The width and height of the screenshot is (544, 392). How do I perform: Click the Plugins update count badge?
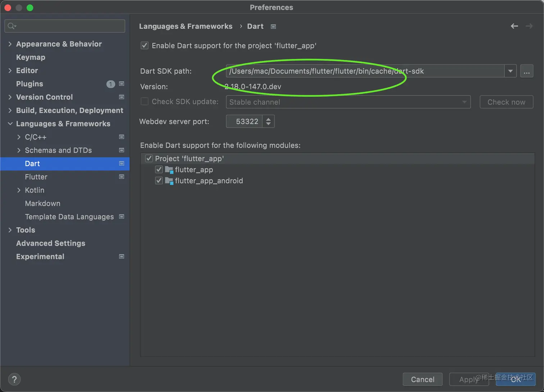pyautogui.click(x=110, y=84)
